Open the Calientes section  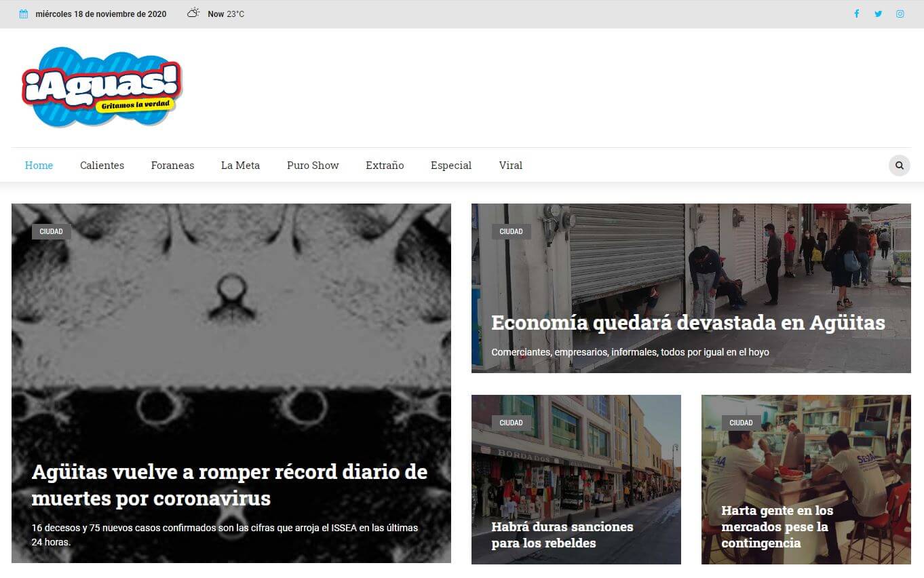coord(102,166)
